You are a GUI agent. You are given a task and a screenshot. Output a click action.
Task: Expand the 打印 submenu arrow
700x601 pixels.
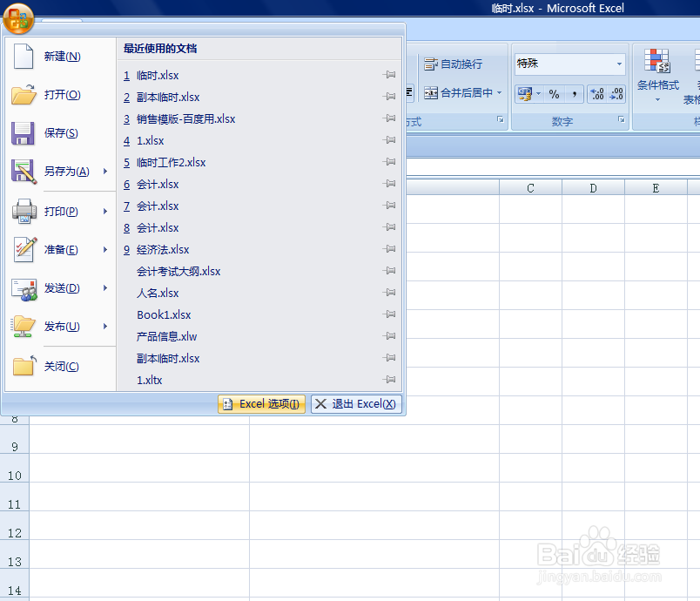tap(105, 211)
